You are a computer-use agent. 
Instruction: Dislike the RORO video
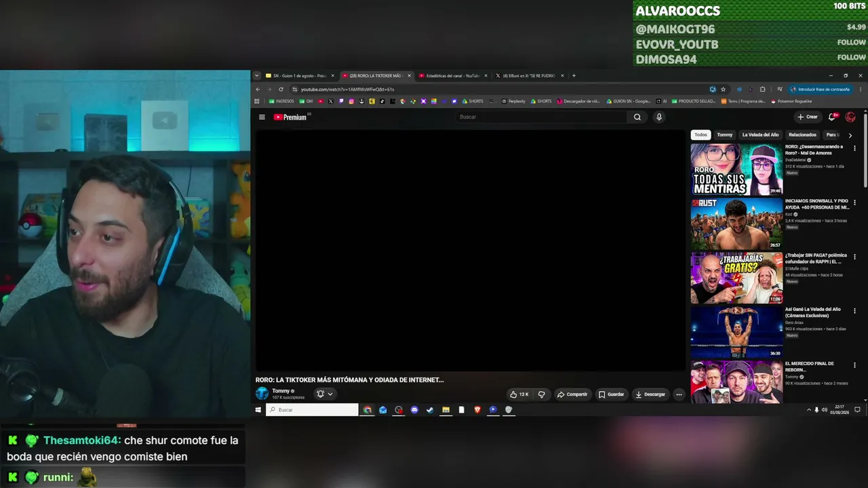coord(541,394)
